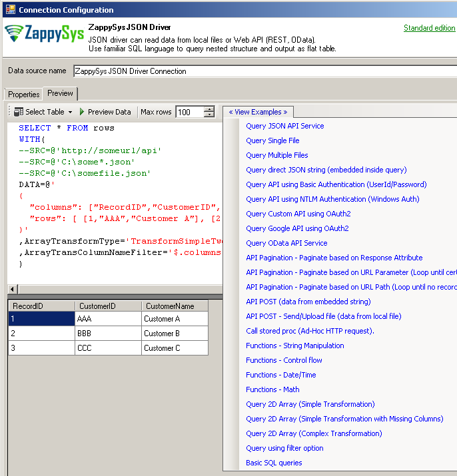The height and width of the screenshot is (476, 457).
Task: Click the --SRC=@'http://someurl/api' comment line
Action: pyautogui.click(x=90, y=150)
